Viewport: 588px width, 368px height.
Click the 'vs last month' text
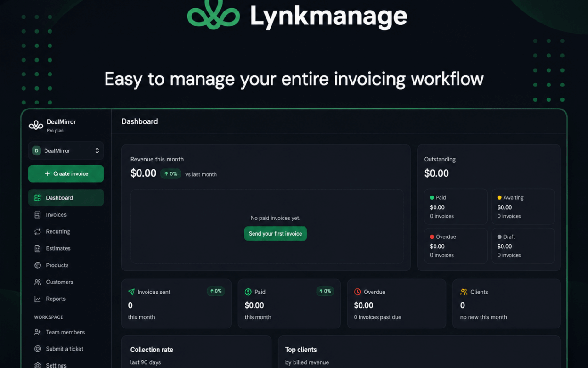point(201,175)
